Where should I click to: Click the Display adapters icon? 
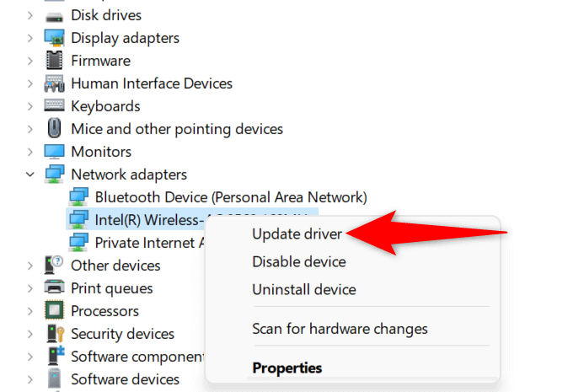coord(54,38)
